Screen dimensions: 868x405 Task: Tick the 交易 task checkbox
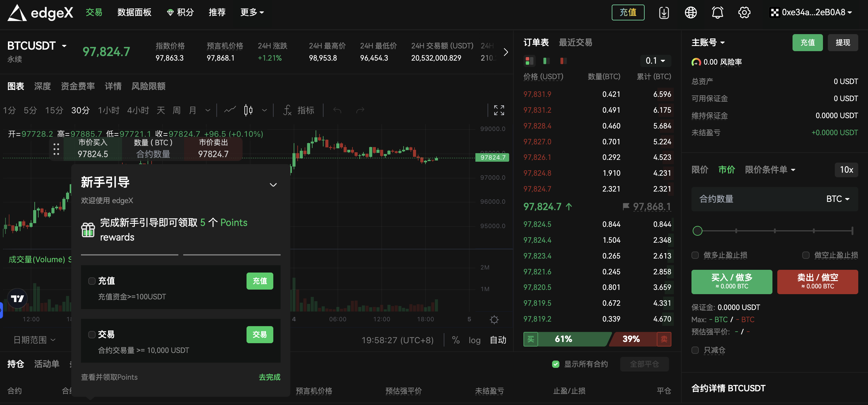(92, 335)
